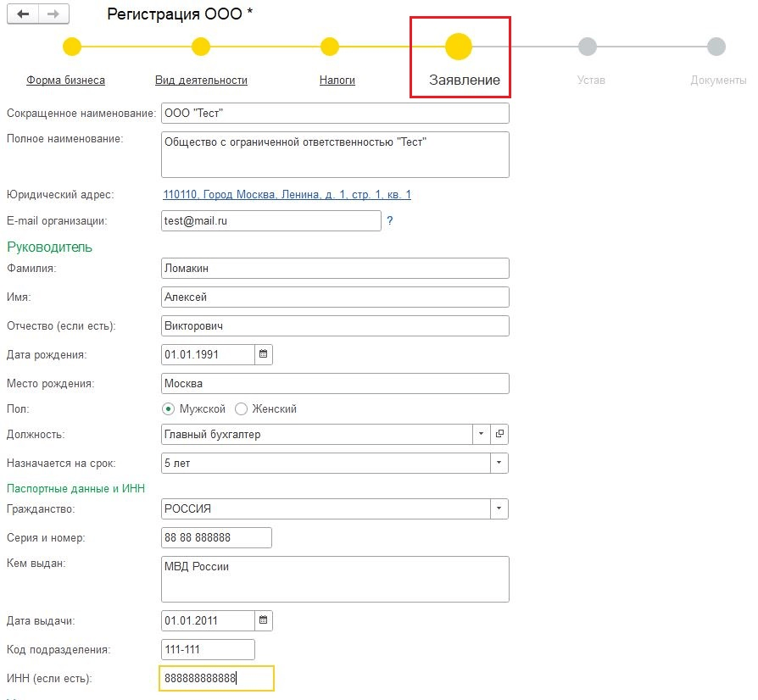758x700 pixels.
Task: Click the E-mail организации input field
Action: (270, 220)
